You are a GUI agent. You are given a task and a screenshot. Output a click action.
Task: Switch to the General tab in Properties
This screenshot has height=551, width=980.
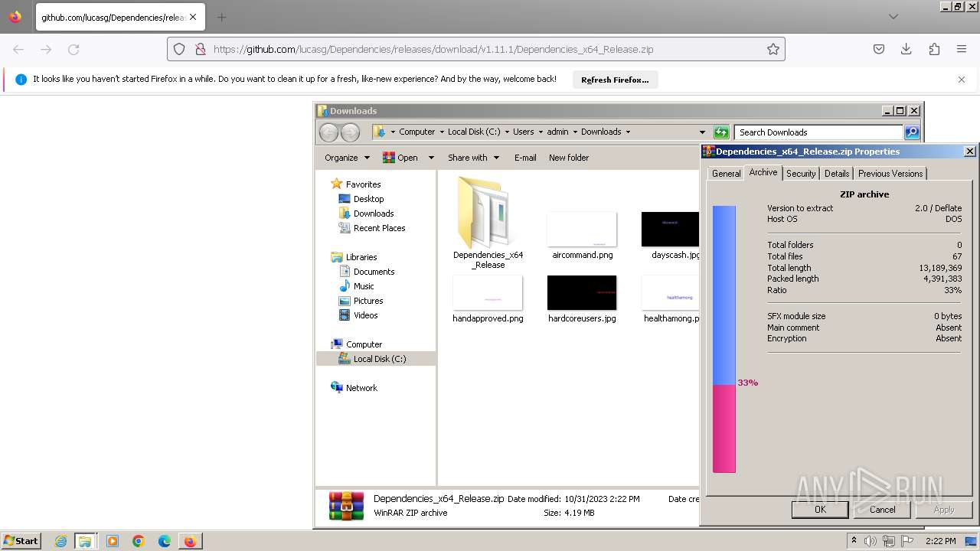coord(726,174)
